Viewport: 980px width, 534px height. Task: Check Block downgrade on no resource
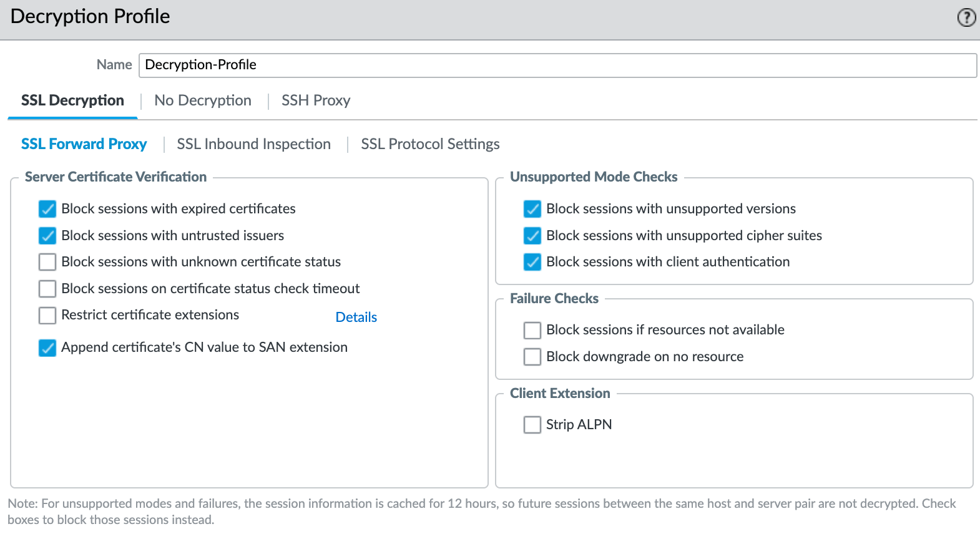pyautogui.click(x=532, y=357)
